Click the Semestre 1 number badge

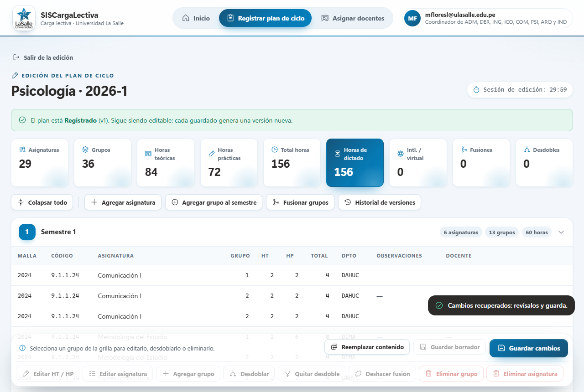click(27, 232)
